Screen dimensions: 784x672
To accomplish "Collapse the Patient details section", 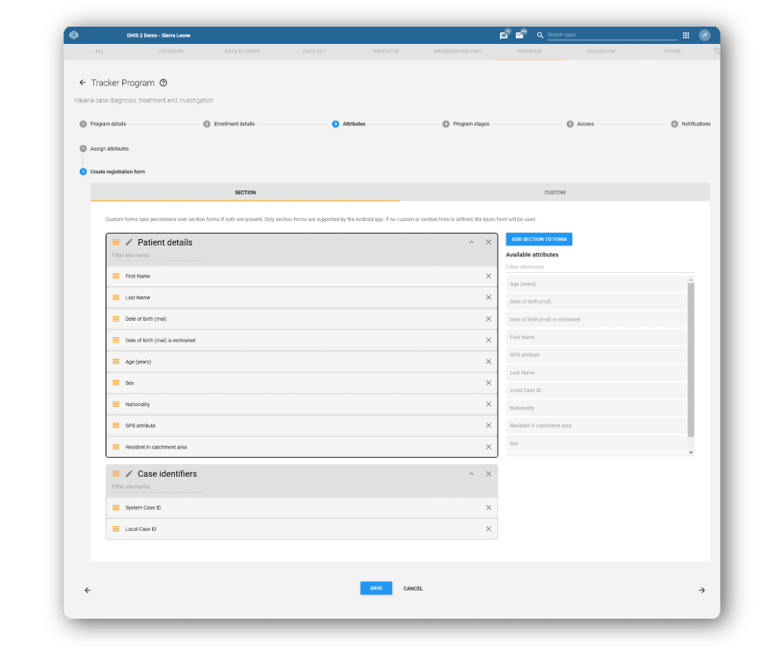I will [471, 242].
